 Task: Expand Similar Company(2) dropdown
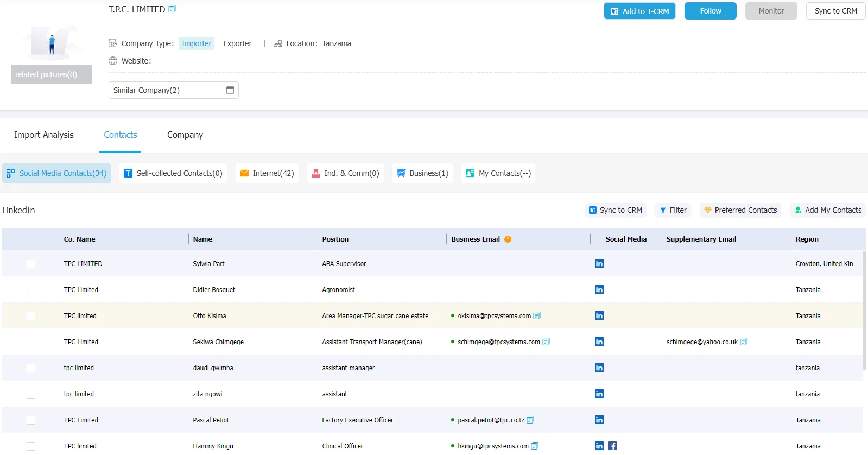[x=174, y=90]
